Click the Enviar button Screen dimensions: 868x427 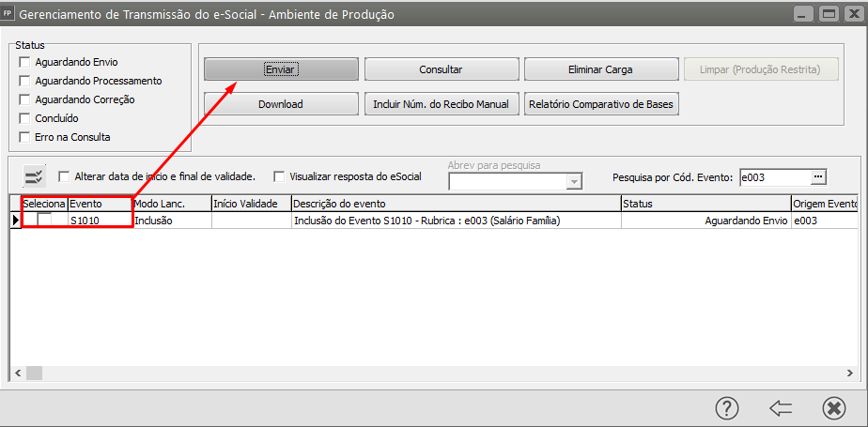(281, 69)
